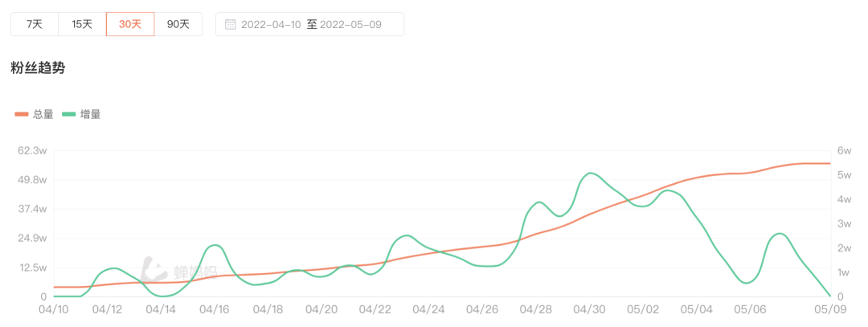Image resolution: width=868 pixels, height=327 pixels.
Task: Click the 04/16 x-axis date label
Action: click(214, 309)
